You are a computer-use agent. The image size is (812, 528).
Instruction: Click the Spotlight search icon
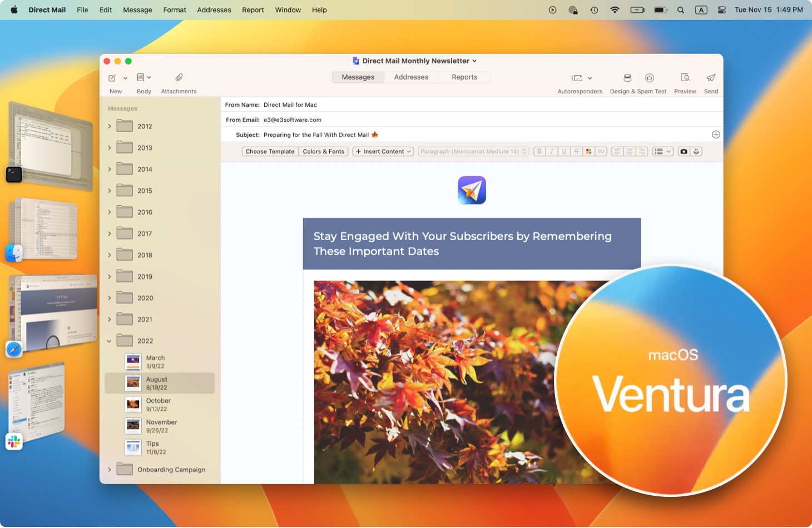point(680,10)
